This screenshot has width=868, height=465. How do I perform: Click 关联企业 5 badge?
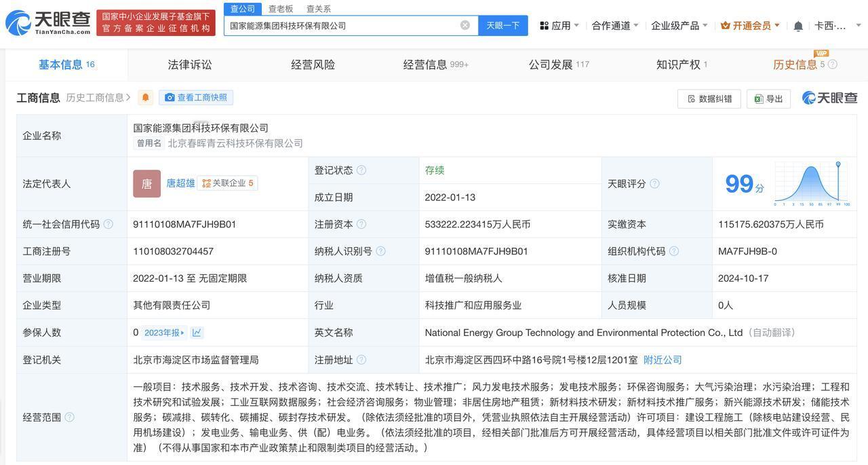(228, 183)
